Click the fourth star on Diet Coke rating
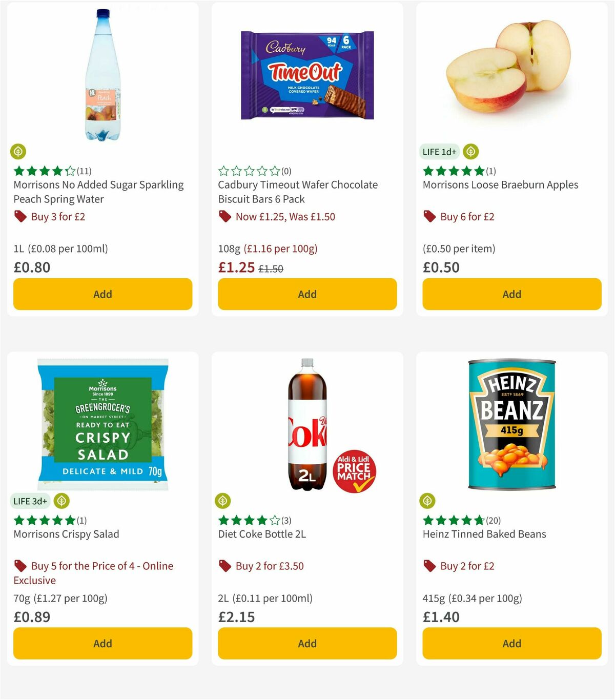Image resolution: width=615 pixels, height=700 pixels. pyautogui.click(x=261, y=520)
